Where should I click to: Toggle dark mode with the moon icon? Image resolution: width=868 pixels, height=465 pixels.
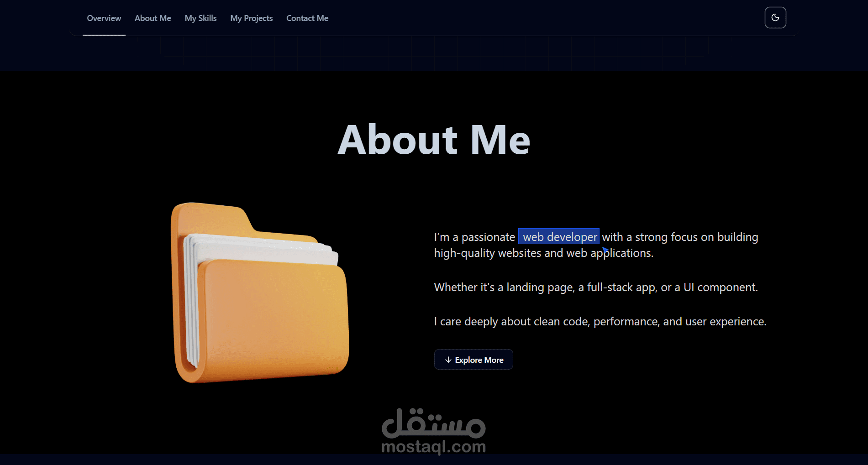pos(775,18)
